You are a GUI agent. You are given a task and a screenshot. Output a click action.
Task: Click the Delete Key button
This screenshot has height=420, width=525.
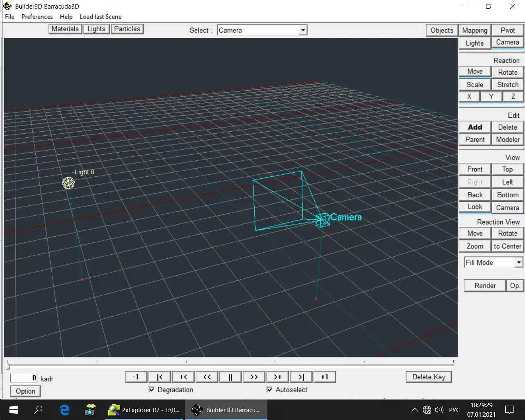[429, 377]
